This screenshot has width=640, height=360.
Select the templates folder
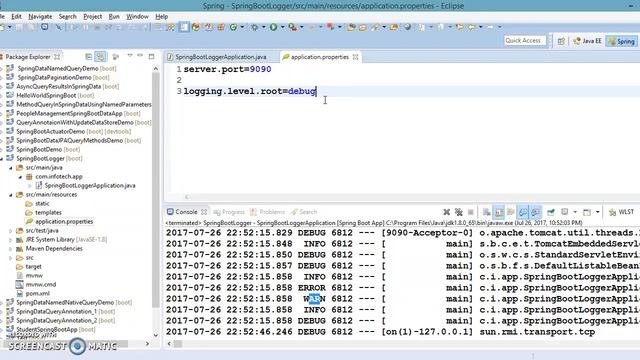(48, 213)
